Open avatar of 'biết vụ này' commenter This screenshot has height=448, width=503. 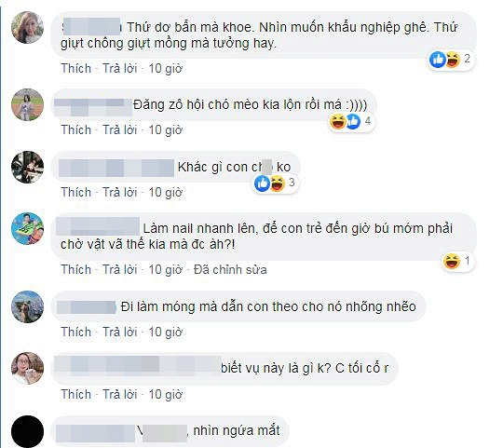pos(27,368)
